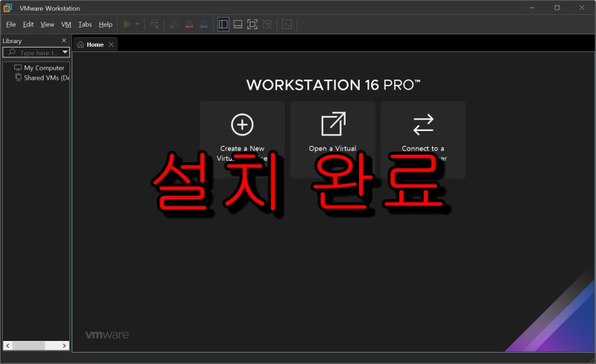Image resolution: width=596 pixels, height=364 pixels.
Task: Minimize the VMware Workstation window
Action: [x=532, y=7]
